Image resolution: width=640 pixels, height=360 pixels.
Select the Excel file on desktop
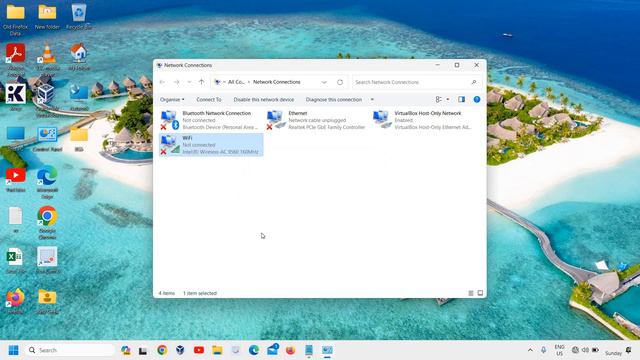pos(16,261)
